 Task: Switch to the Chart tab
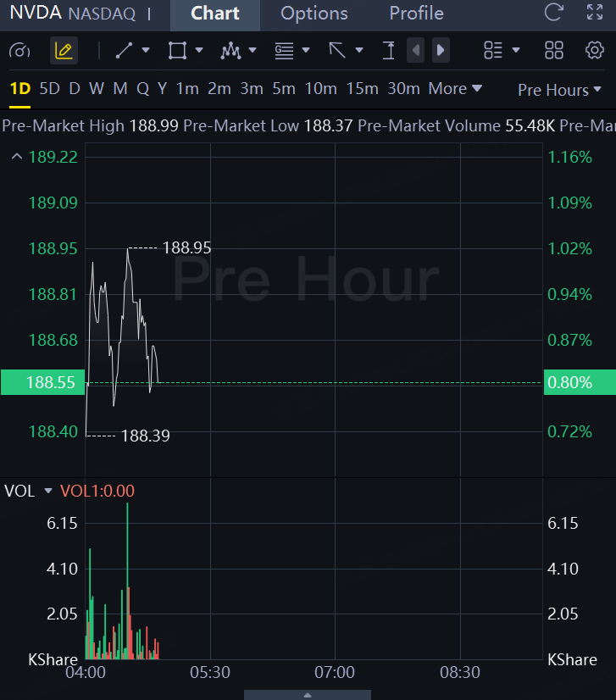click(215, 14)
